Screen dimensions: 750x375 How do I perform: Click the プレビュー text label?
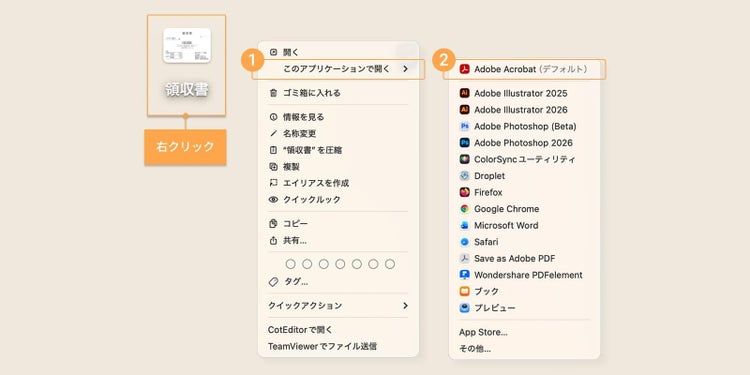(495, 308)
